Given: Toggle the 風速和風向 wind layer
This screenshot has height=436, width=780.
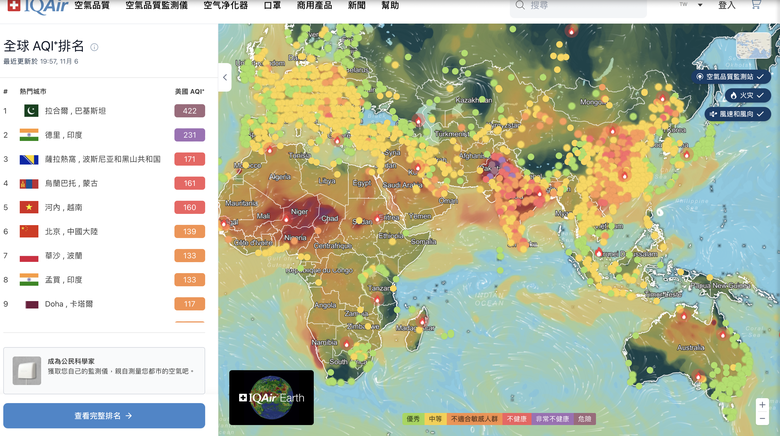Looking at the screenshot, I should tap(738, 114).
